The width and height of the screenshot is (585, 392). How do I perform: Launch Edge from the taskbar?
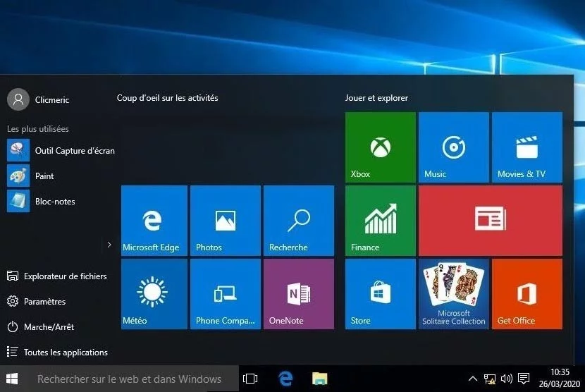(285, 379)
